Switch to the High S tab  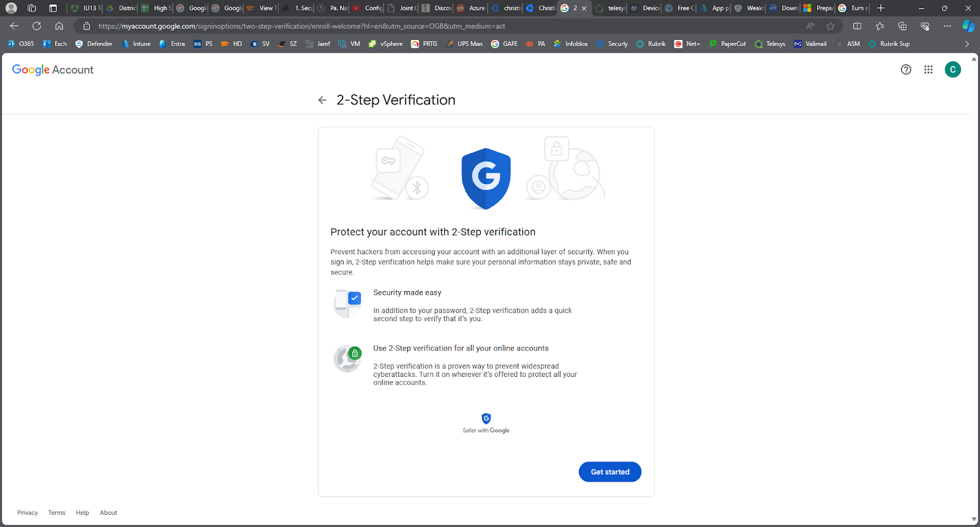pyautogui.click(x=156, y=8)
